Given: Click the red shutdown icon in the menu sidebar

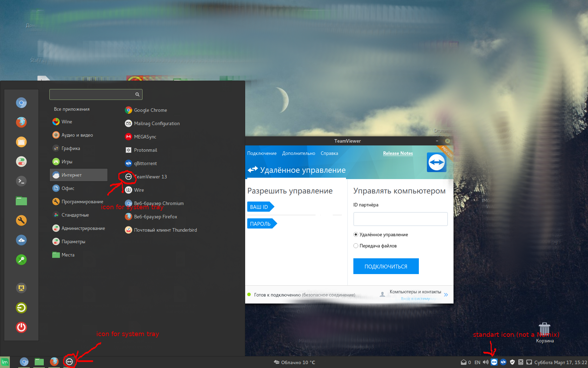Looking at the screenshot, I should [x=21, y=327].
